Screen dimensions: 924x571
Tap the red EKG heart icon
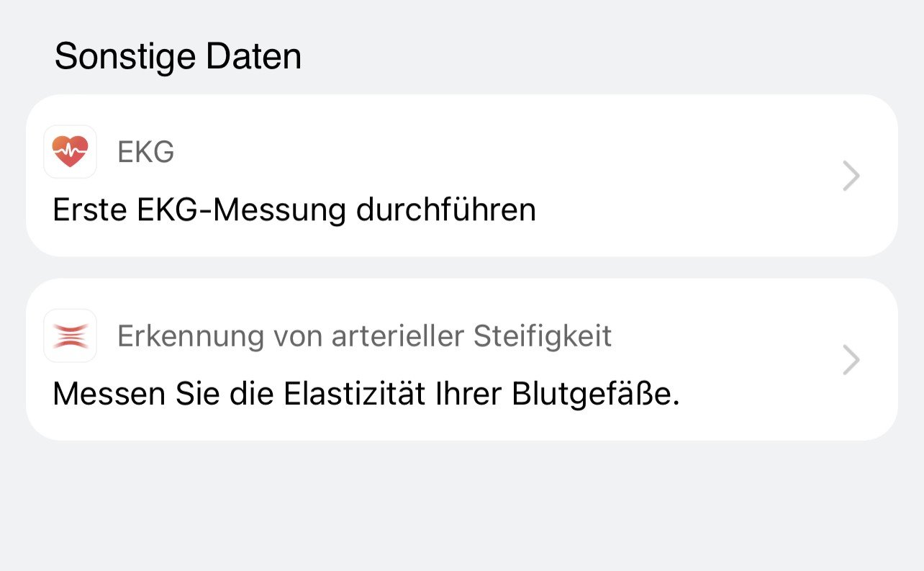point(71,152)
